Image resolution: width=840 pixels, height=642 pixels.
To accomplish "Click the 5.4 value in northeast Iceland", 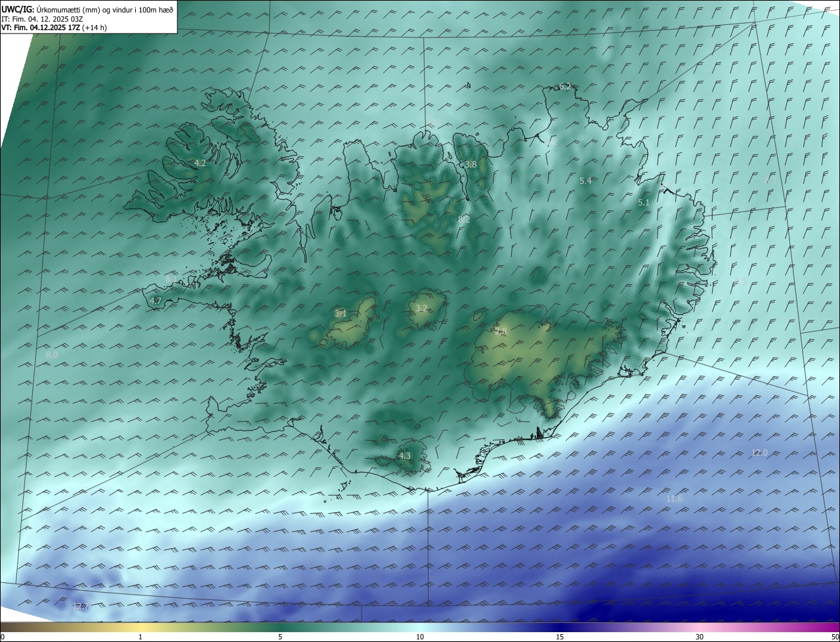I will click(x=586, y=181).
